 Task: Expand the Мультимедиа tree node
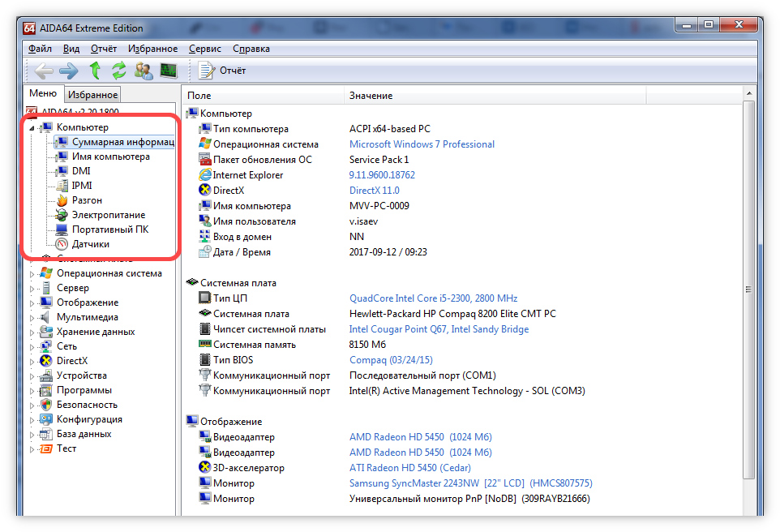(x=32, y=318)
